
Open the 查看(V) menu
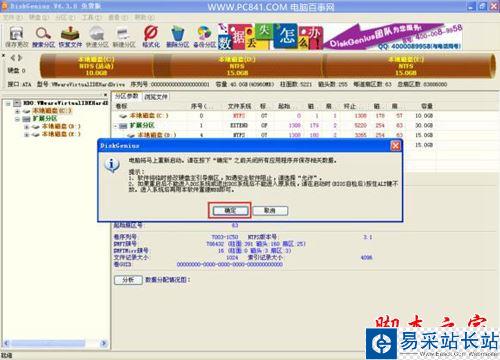click(118, 17)
